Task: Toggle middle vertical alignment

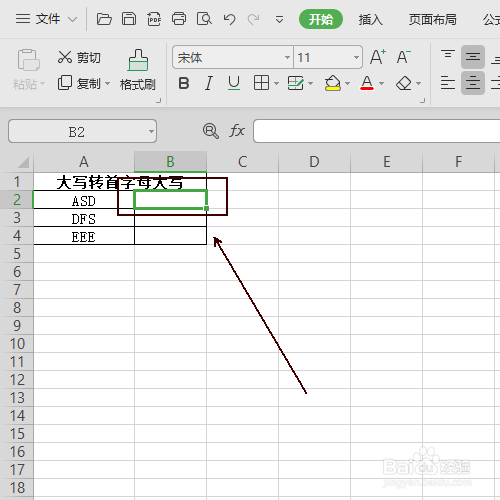Action: pos(473,57)
